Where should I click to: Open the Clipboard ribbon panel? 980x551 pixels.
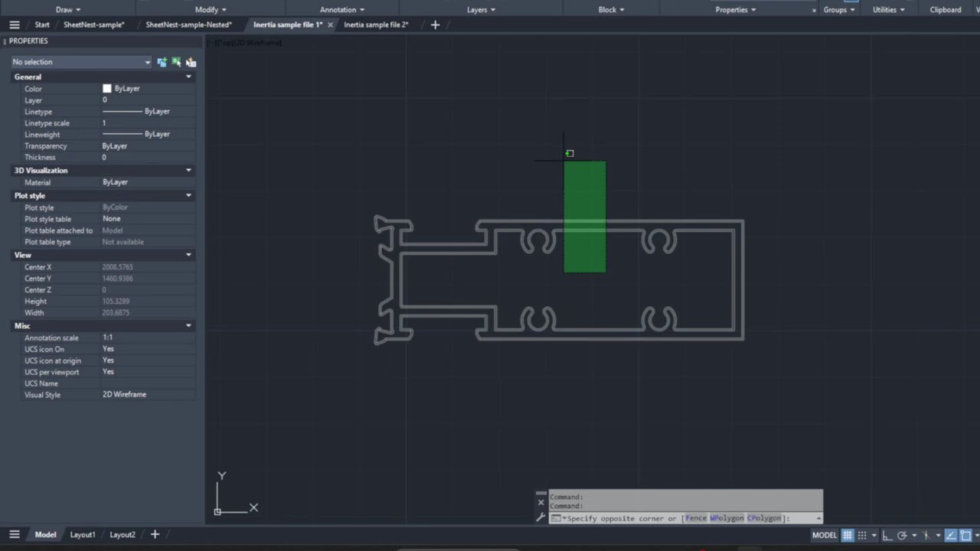click(x=946, y=9)
